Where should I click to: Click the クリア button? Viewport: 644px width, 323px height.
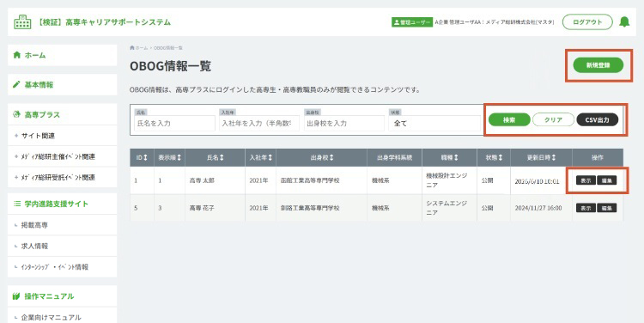pyautogui.click(x=553, y=119)
